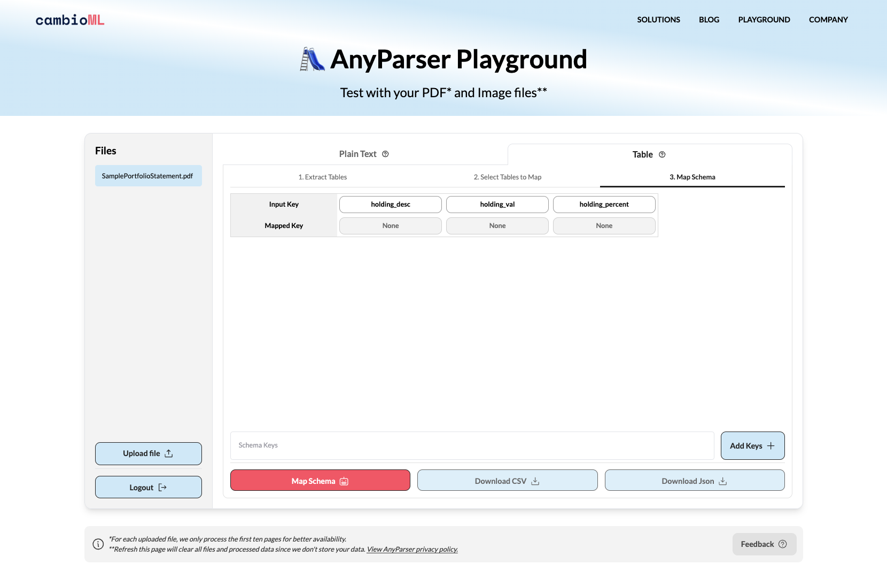Click the question icon on the Feedback button
Image resolution: width=887 pixels, height=588 pixels.
pyautogui.click(x=783, y=544)
